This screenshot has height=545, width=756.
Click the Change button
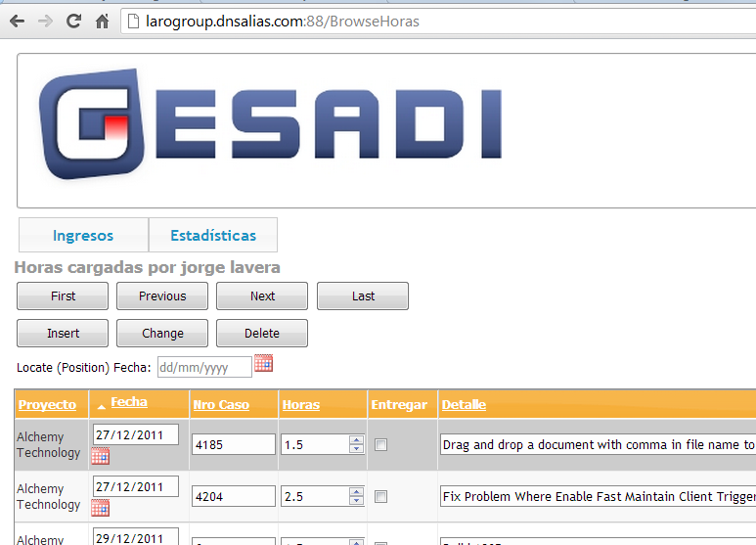point(162,334)
